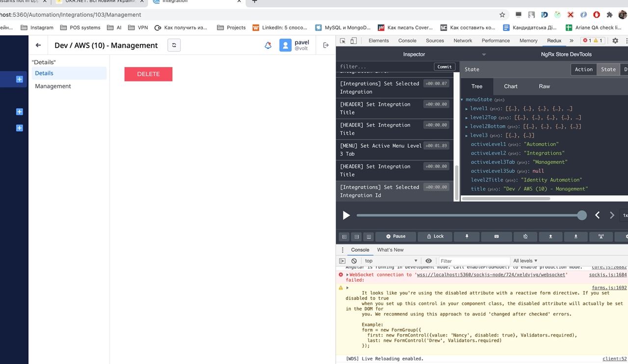The height and width of the screenshot is (364, 628).
Task: Select '[Integrations] Set Selected Integration Id' action
Action: 394,191
